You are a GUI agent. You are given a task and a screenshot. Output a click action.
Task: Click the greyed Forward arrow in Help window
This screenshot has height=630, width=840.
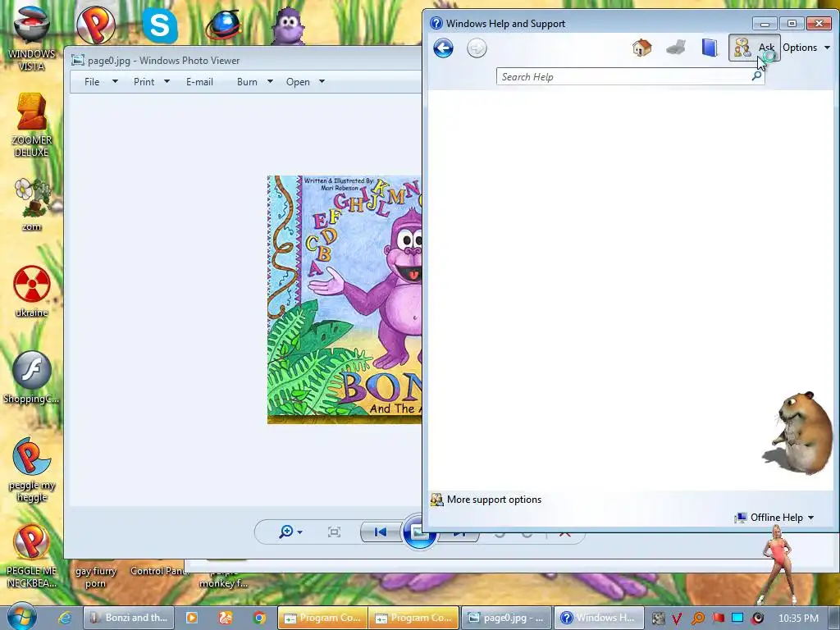point(477,48)
